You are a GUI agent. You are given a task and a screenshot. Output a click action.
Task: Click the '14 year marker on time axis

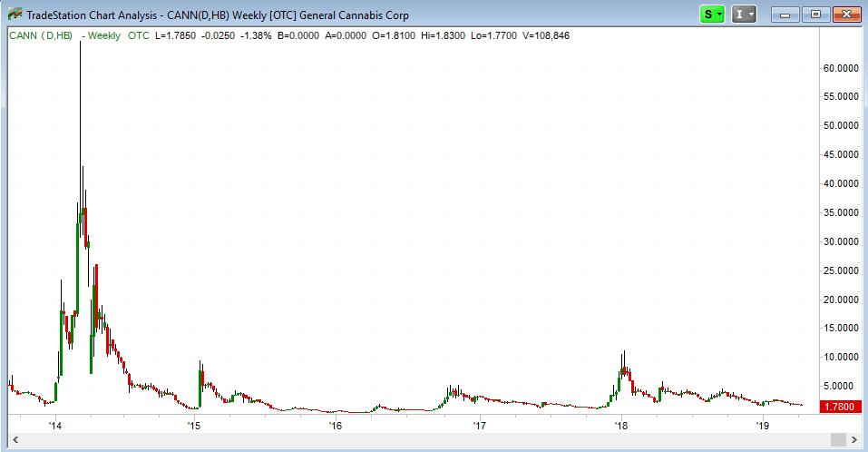[x=55, y=425]
